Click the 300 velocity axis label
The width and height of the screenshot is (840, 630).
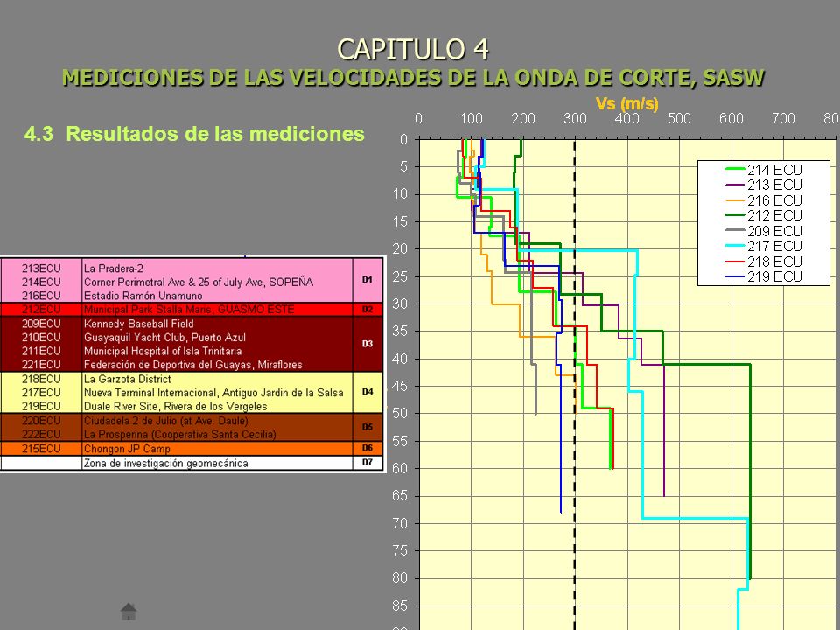(575, 118)
